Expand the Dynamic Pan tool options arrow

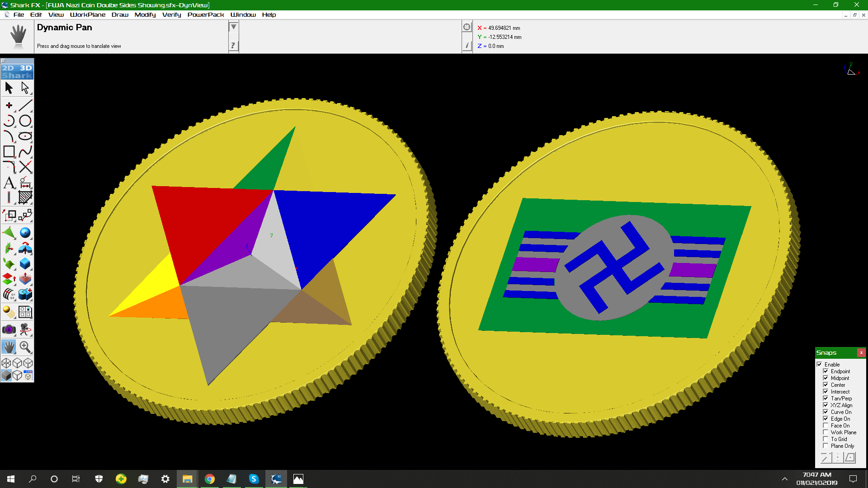pyautogui.click(x=233, y=27)
